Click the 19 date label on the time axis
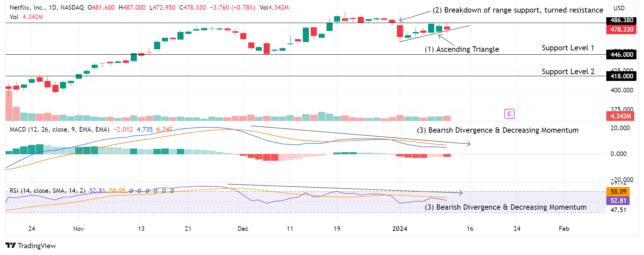Image resolution: width=644 pixels, height=255 pixels. [337, 229]
